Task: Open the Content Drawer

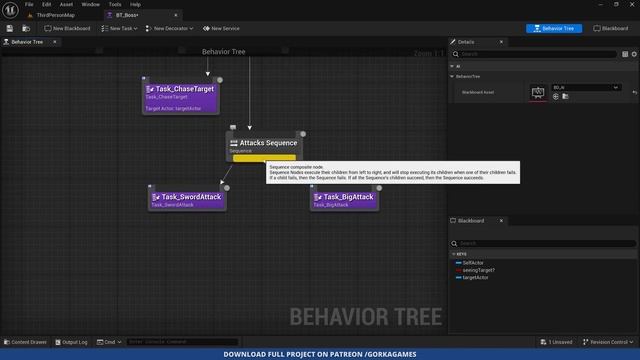Action: point(25,342)
